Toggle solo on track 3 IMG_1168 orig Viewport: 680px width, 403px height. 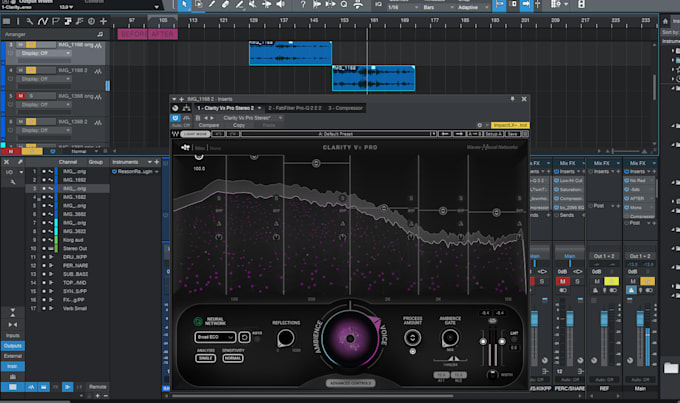pos(31,45)
